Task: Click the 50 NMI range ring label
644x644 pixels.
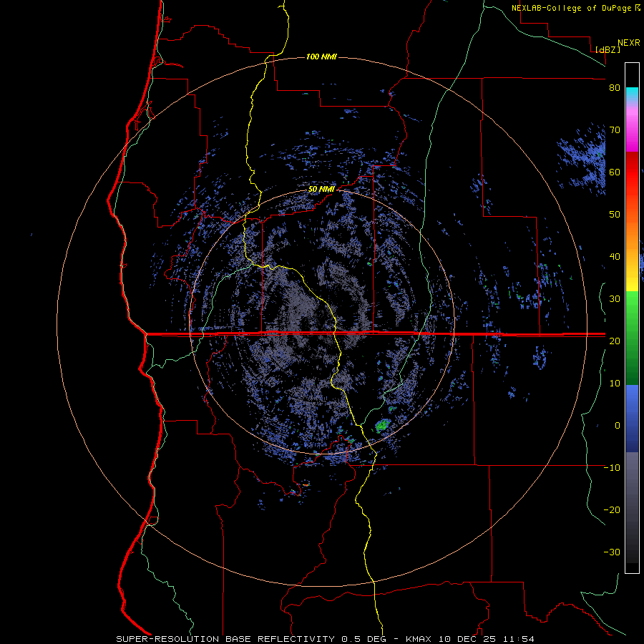Action: [321, 190]
